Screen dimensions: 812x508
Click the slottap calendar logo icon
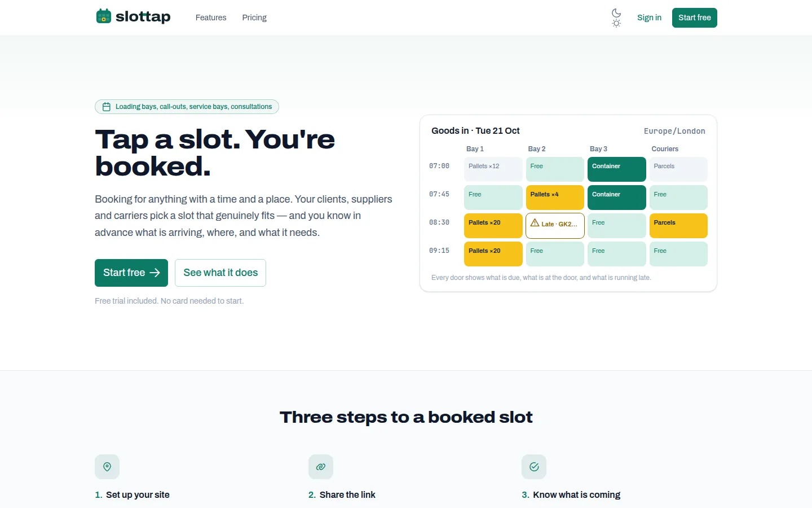pos(104,16)
